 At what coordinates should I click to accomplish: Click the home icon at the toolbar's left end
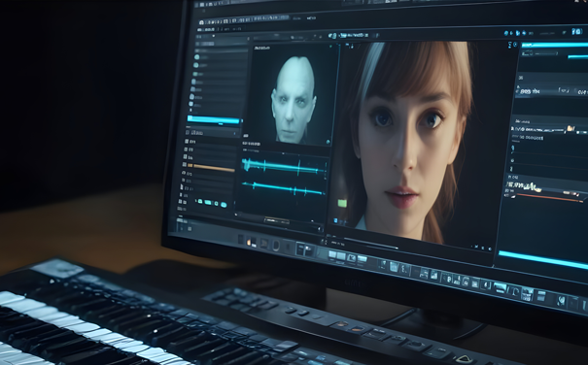click(x=201, y=22)
